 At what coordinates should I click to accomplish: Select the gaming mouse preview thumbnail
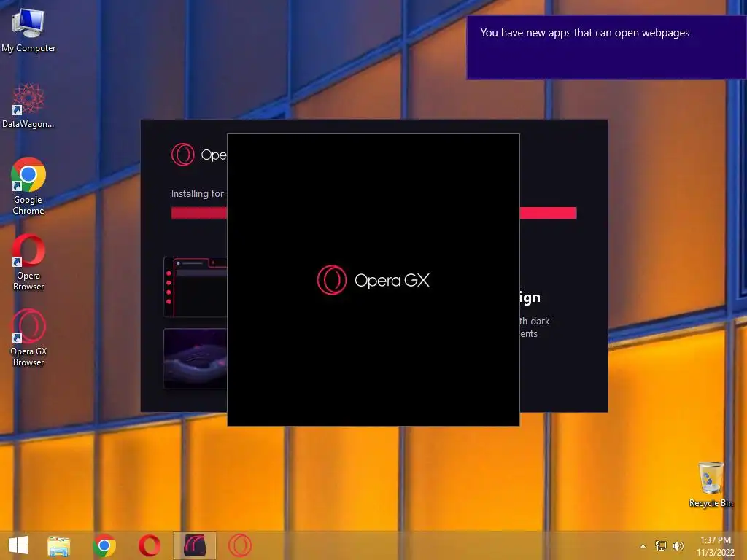pyautogui.click(x=196, y=359)
